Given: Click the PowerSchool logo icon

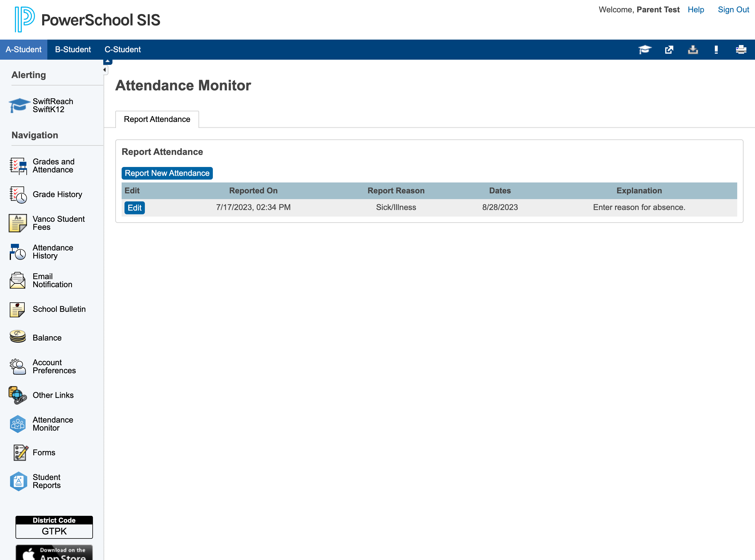Looking at the screenshot, I should (x=25, y=19).
